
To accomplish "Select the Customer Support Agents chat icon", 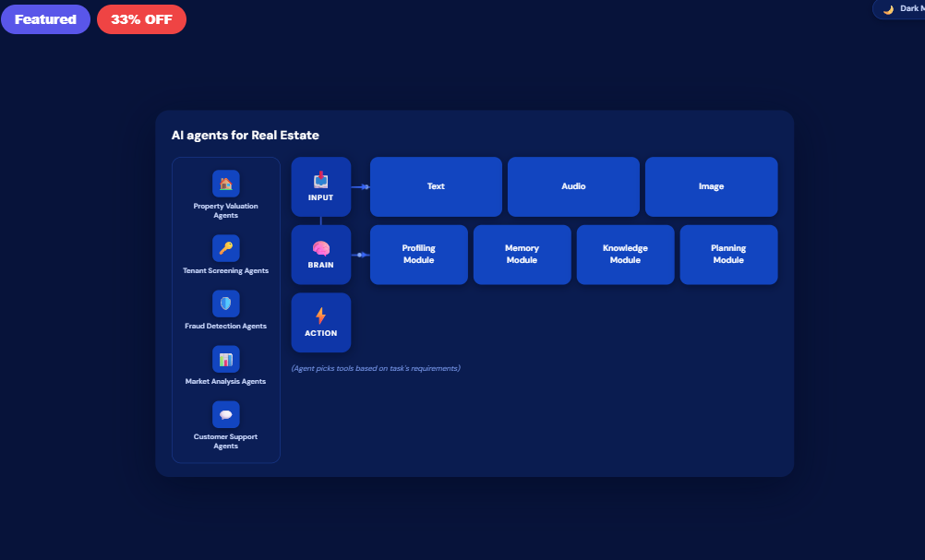I will [225, 414].
